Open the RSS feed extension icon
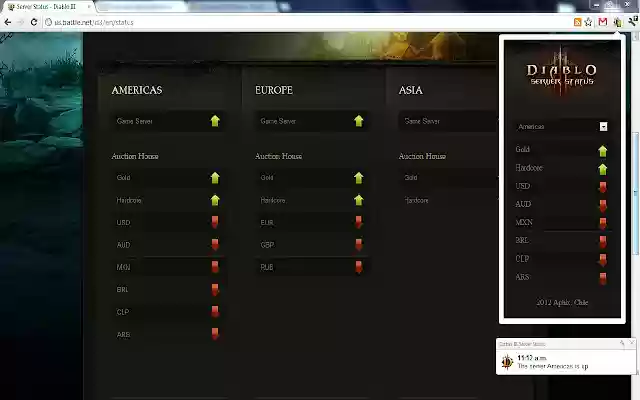 [577, 22]
